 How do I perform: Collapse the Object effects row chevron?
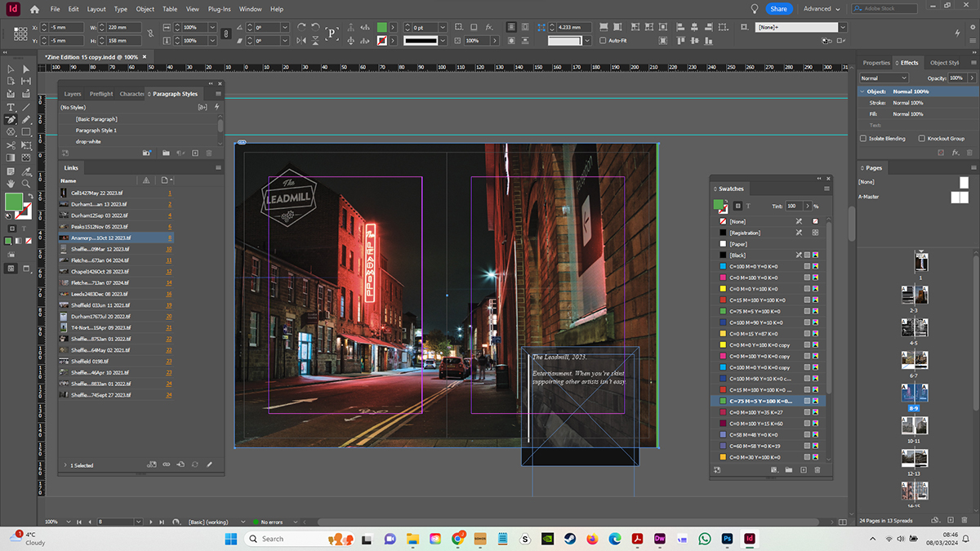862,91
